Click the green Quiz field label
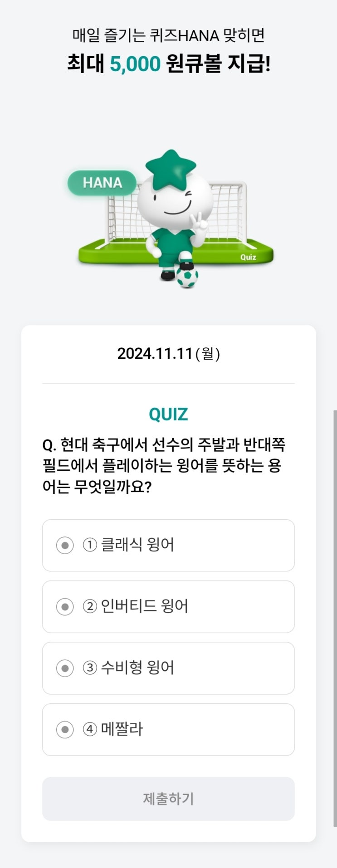This screenshot has width=337, height=868. (248, 257)
